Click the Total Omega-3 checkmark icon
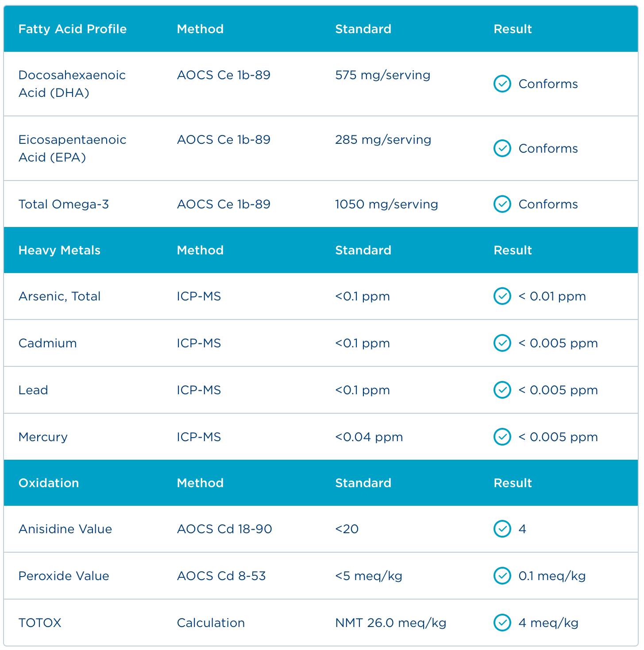This screenshot has width=644, height=650. click(502, 204)
